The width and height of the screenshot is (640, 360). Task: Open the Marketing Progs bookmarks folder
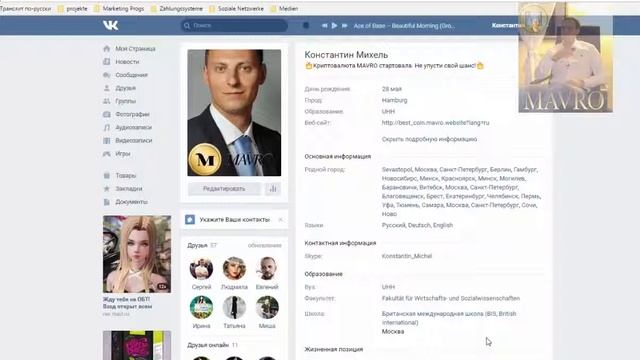coord(119,9)
